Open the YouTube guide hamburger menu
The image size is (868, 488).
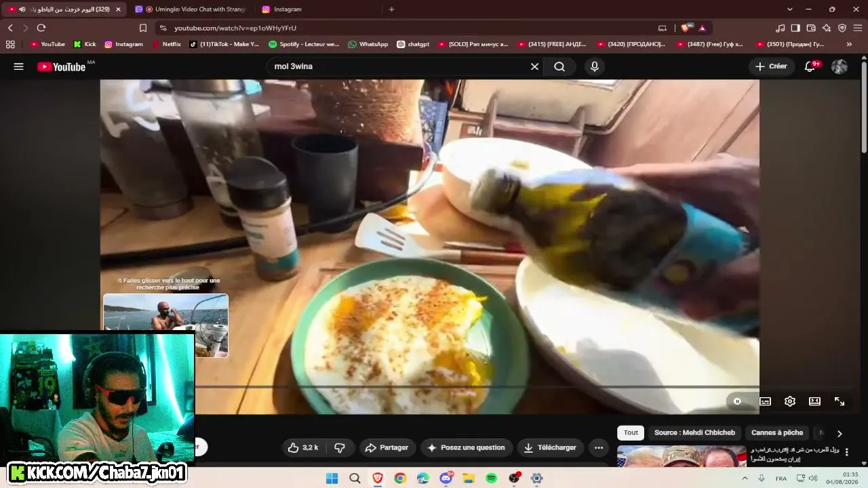pos(18,66)
